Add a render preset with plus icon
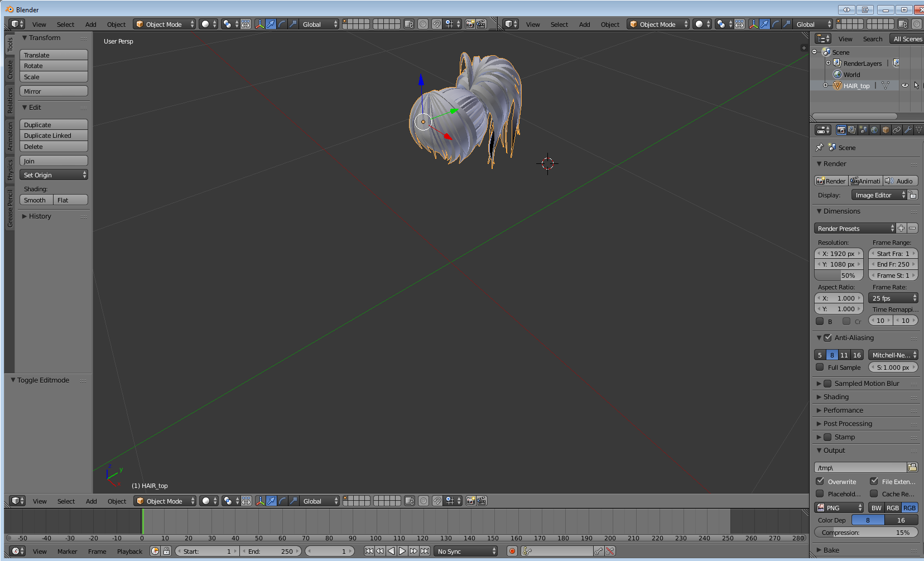The height and width of the screenshot is (561, 924). click(x=901, y=228)
